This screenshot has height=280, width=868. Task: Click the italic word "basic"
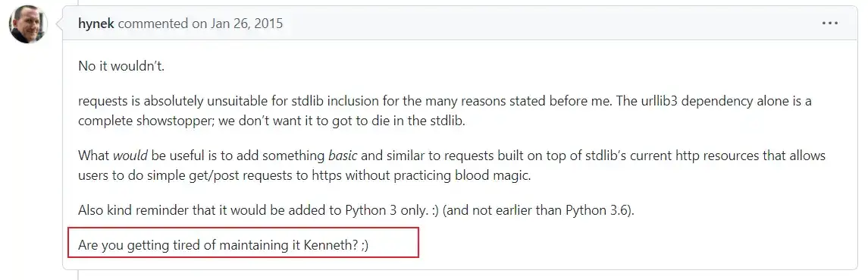pyautogui.click(x=343, y=156)
